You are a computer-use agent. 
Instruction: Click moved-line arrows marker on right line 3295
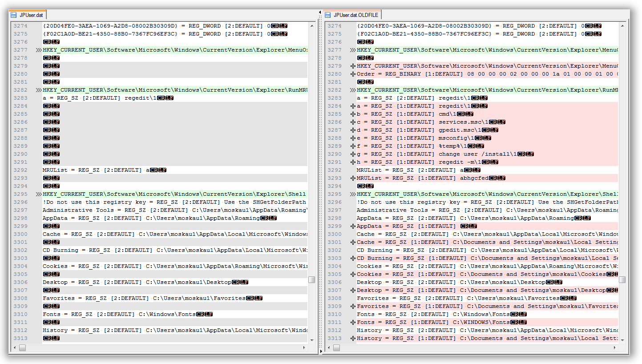[x=353, y=194]
